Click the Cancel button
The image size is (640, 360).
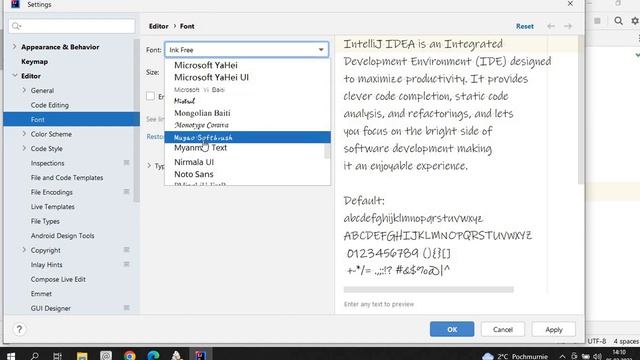(x=502, y=329)
